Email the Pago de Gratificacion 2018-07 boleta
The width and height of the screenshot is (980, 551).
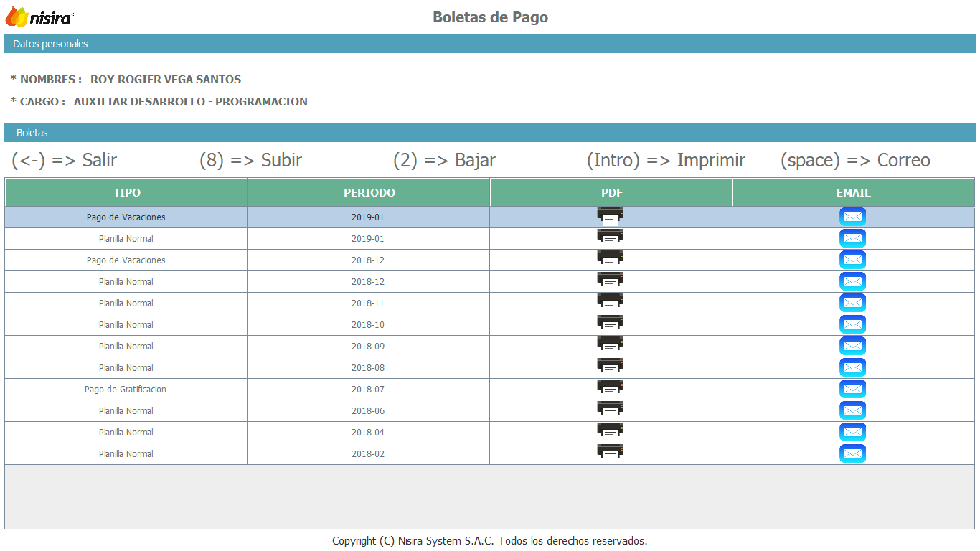click(x=852, y=389)
